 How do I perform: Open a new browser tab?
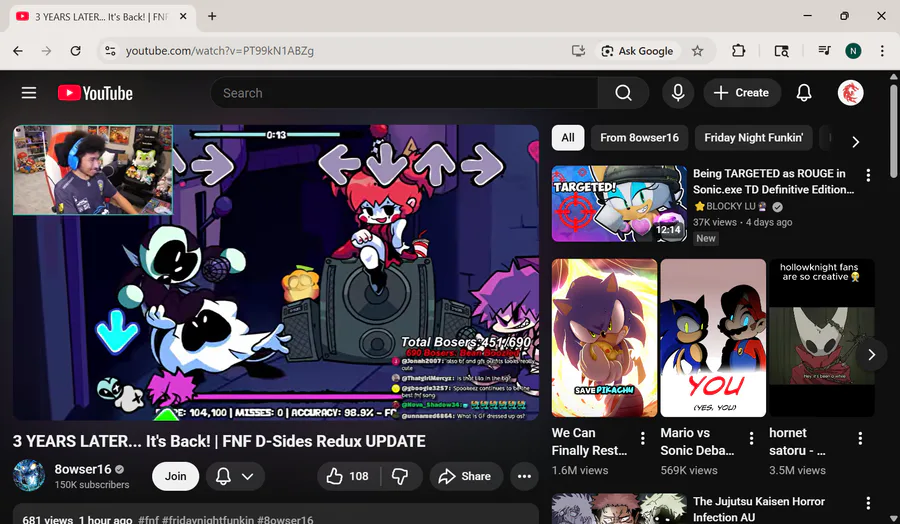tap(212, 16)
